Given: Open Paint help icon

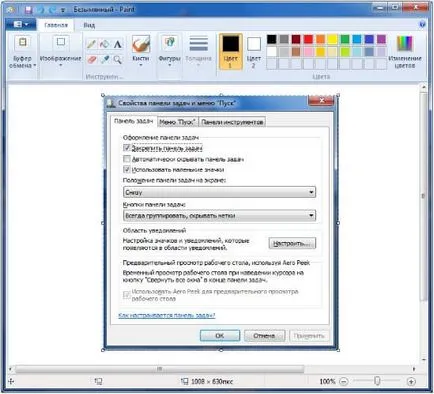Looking at the screenshot, I should point(422,24).
